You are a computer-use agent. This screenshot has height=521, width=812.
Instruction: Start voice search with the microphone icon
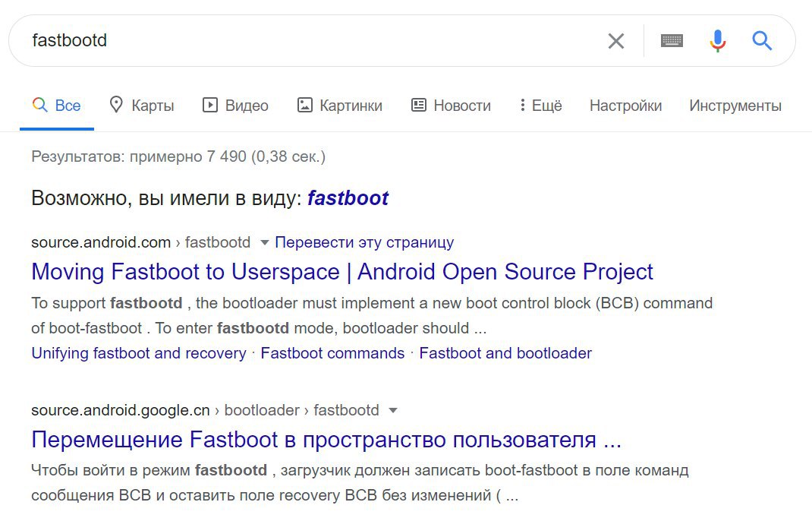tap(717, 40)
